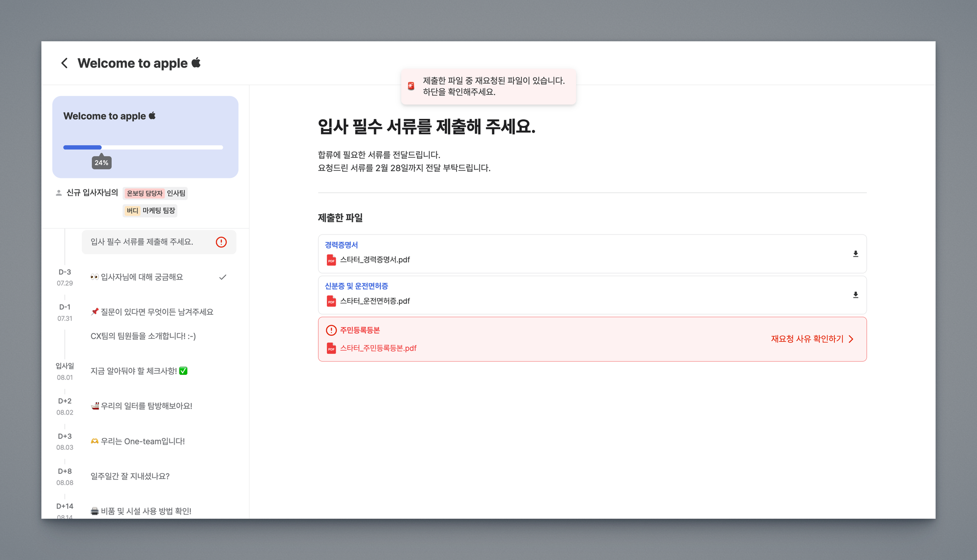Download the 스타터_경력증명서.pdf file
This screenshot has width=977, height=560.
pos(855,254)
